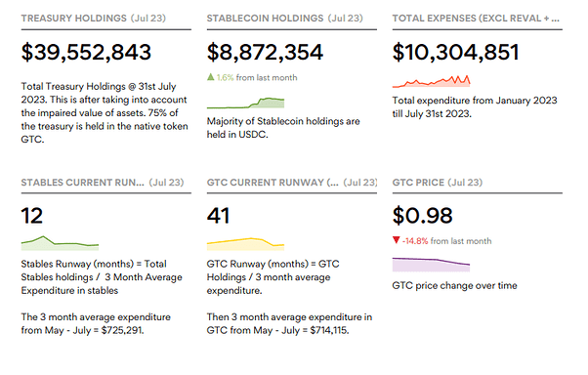Click the GTC runway number 41
Image resolution: width=588 pixels, height=375 pixels.
pyautogui.click(x=218, y=216)
